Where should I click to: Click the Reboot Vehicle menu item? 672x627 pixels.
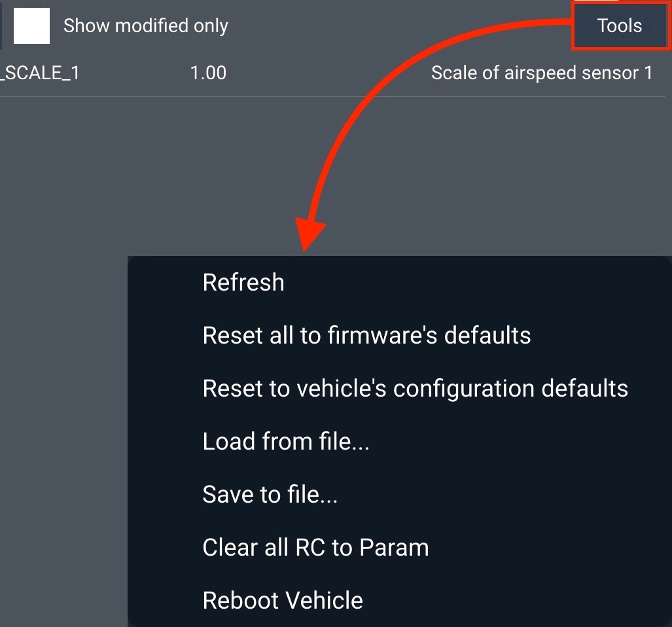[x=283, y=601]
